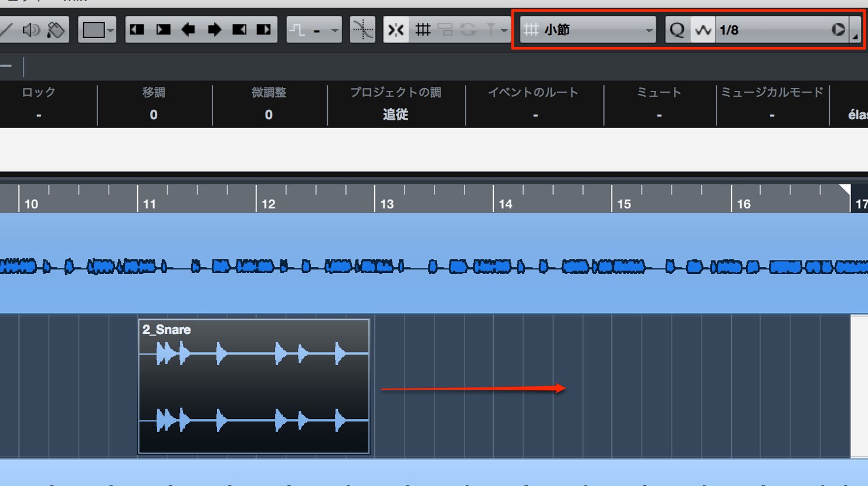Click 追従 under プロジェクトの調
868x486 pixels.
[395, 114]
